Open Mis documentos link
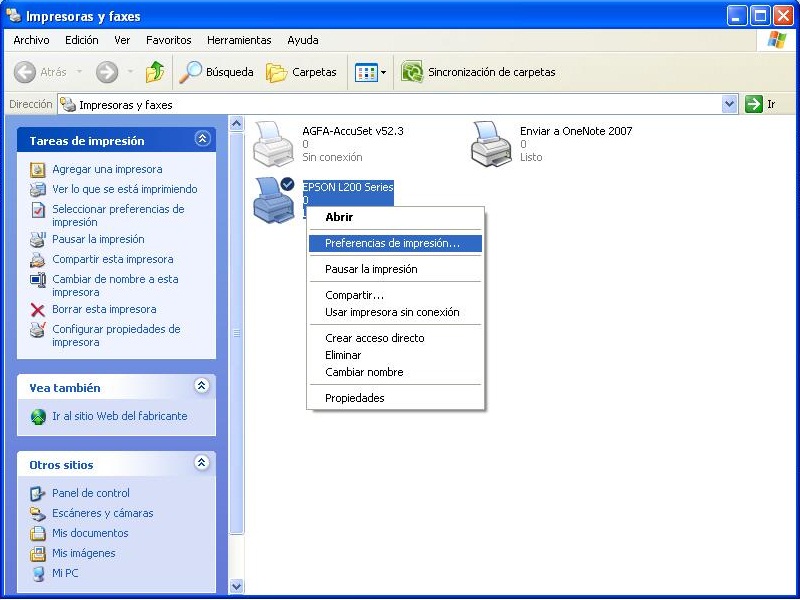800x600 pixels. (90, 533)
